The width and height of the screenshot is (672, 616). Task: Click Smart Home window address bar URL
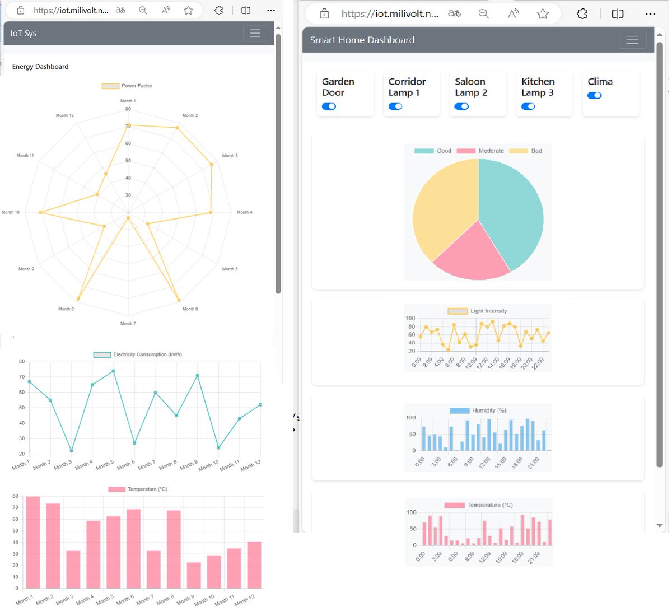click(390, 13)
